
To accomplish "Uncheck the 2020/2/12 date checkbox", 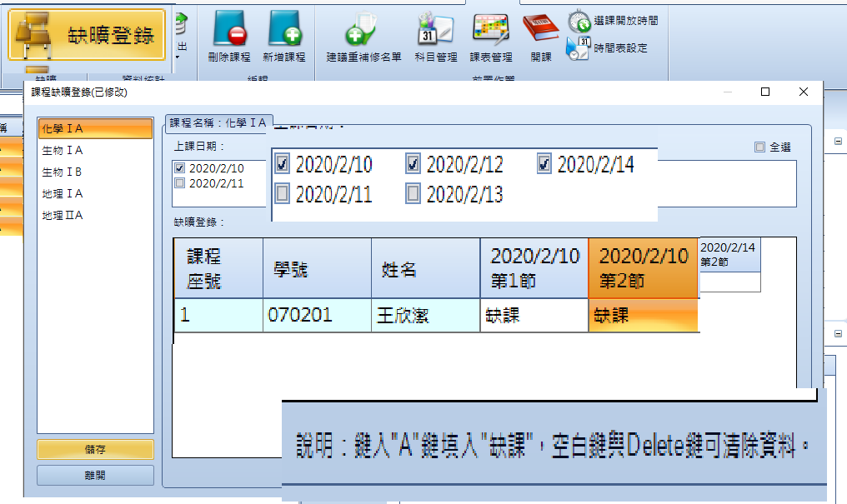I will coord(413,164).
